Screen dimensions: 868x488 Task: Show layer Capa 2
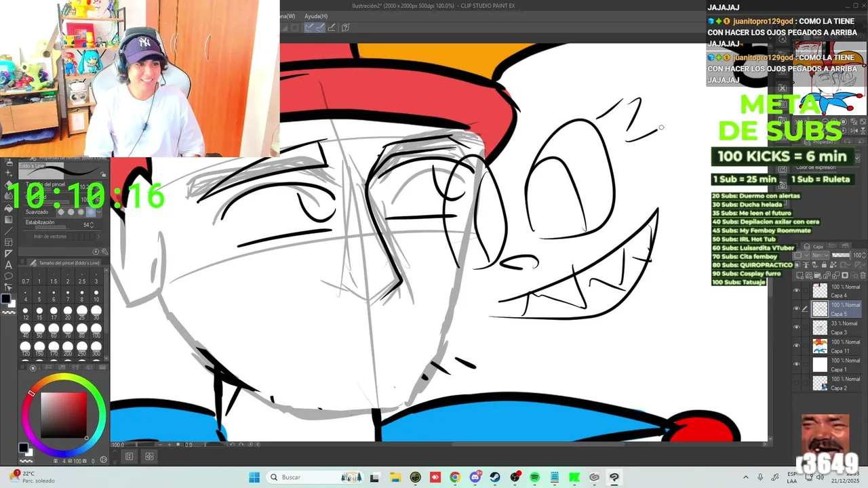coord(796,383)
